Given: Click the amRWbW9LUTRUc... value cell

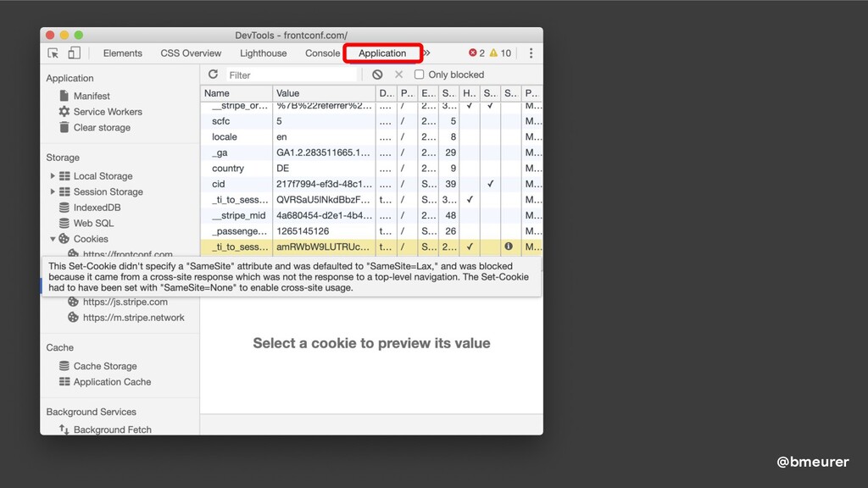Looking at the screenshot, I should click(x=323, y=247).
